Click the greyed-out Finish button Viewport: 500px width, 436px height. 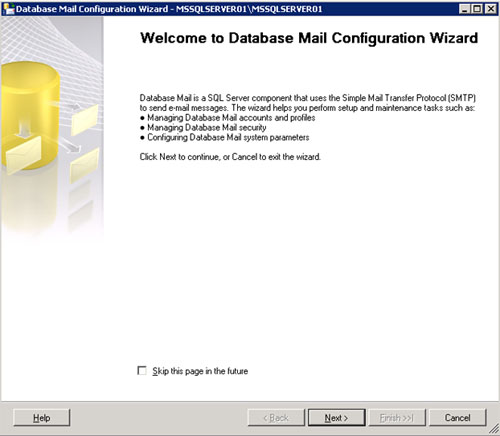pos(397,418)
